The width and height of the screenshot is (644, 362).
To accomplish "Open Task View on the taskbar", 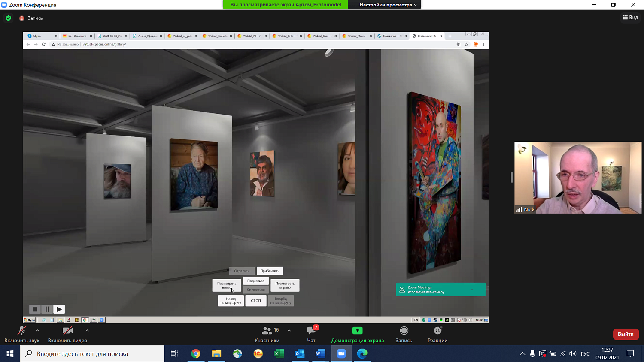I will click(x=174, y=354).
